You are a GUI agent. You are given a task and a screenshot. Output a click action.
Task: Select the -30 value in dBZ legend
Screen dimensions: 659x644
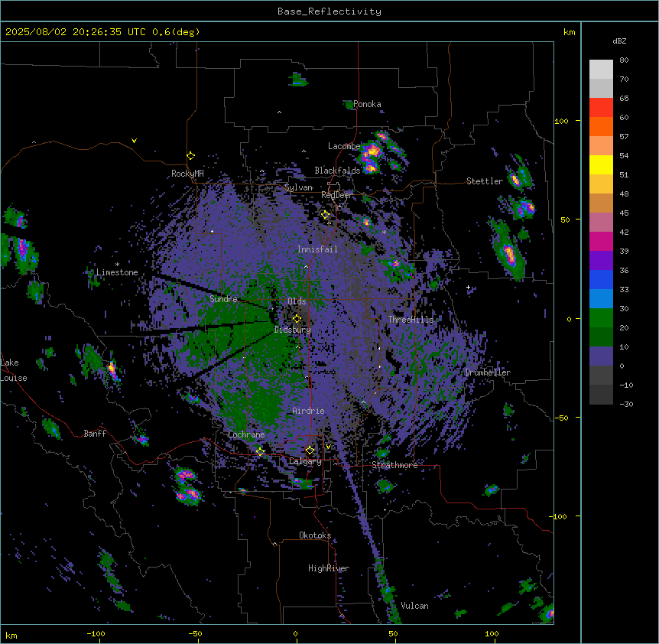coord(626,404)
